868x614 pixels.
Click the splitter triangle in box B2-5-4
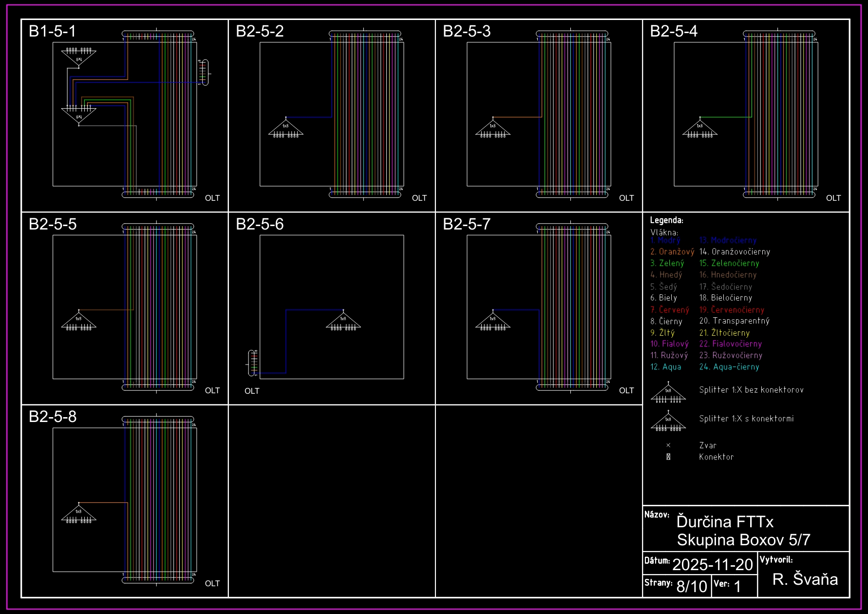[700, 128]
